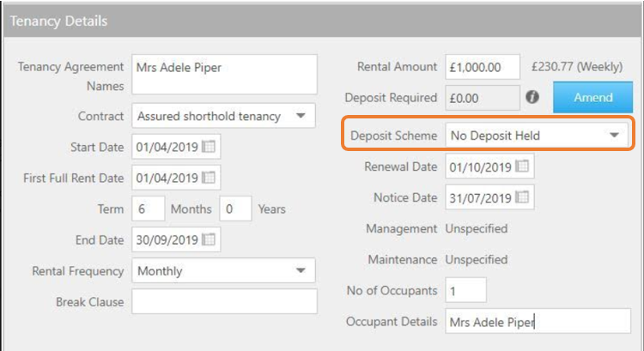Click the Start Date text field
The width and height of the screenshot is (644, 351).
click(x=167, y=147)
